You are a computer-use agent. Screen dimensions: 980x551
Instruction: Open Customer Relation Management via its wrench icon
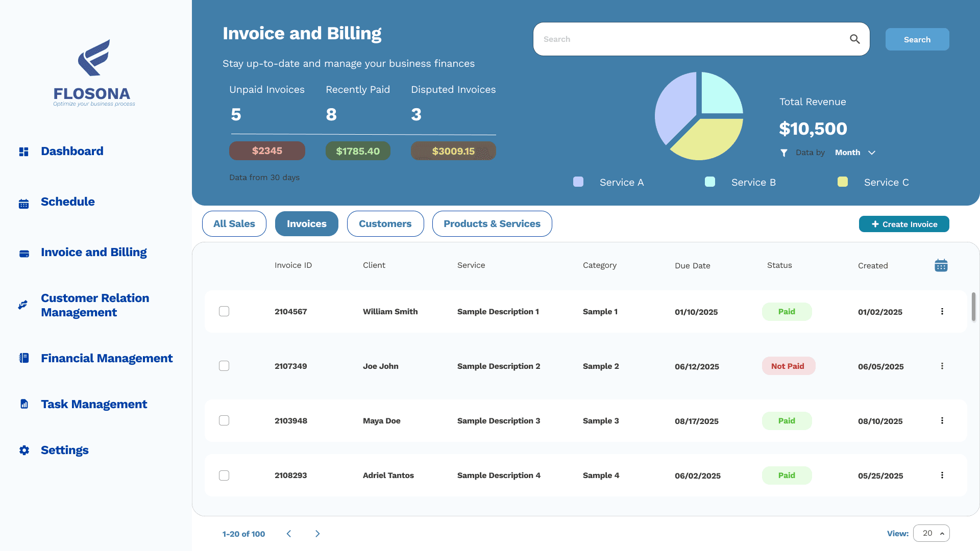[x=22, y=305]
